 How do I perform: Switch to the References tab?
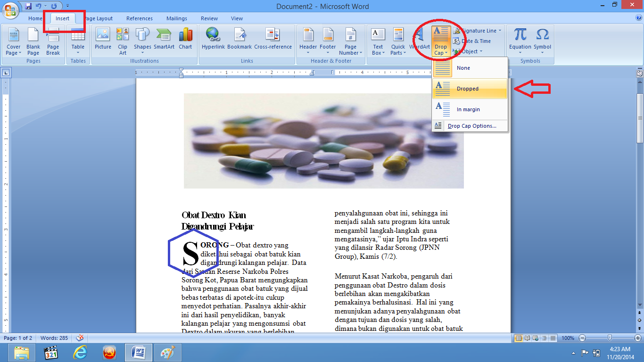pyautogui.click(x=139, y=18)
